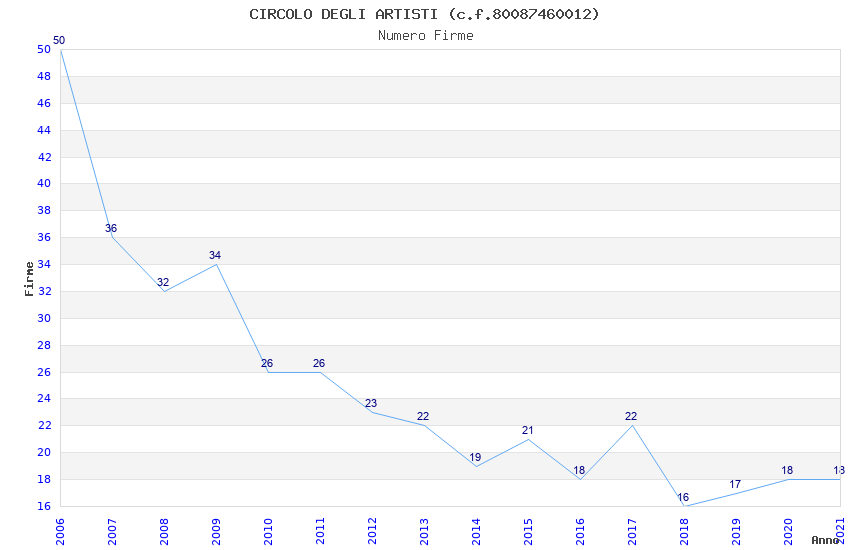The height and width of the screenshot is (550, 850).
Task: Click the data point label 23 for 2012
Action: tap(371, 403)
